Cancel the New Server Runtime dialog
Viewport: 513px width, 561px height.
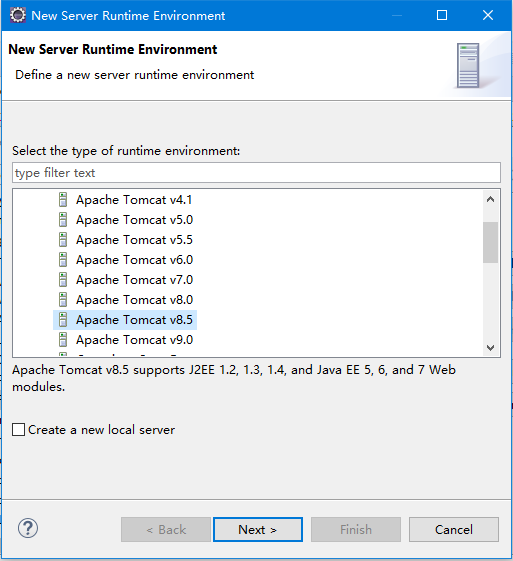(454, 530)
